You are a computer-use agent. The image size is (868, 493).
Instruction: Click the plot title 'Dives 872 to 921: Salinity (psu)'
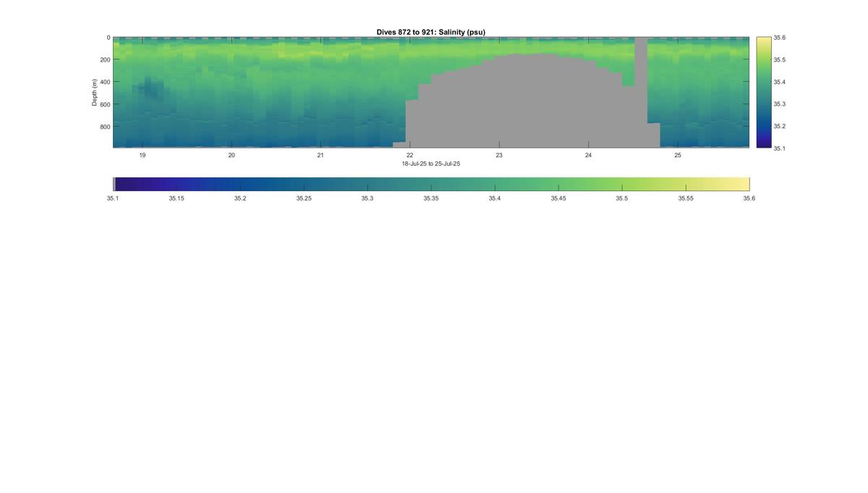click(430, 32)
